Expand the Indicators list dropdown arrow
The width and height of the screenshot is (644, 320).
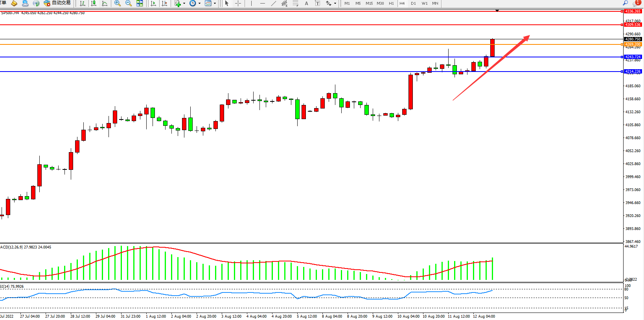click(184, 4)
